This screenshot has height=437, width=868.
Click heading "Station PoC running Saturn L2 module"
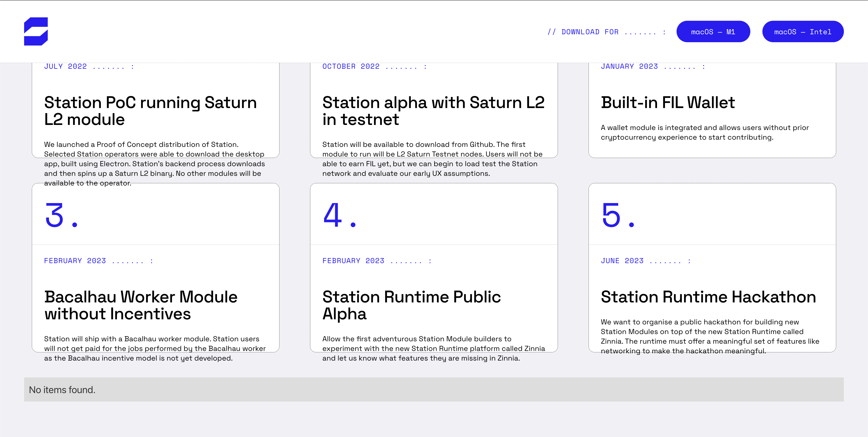pyautogui.click(x=150, y=111)
